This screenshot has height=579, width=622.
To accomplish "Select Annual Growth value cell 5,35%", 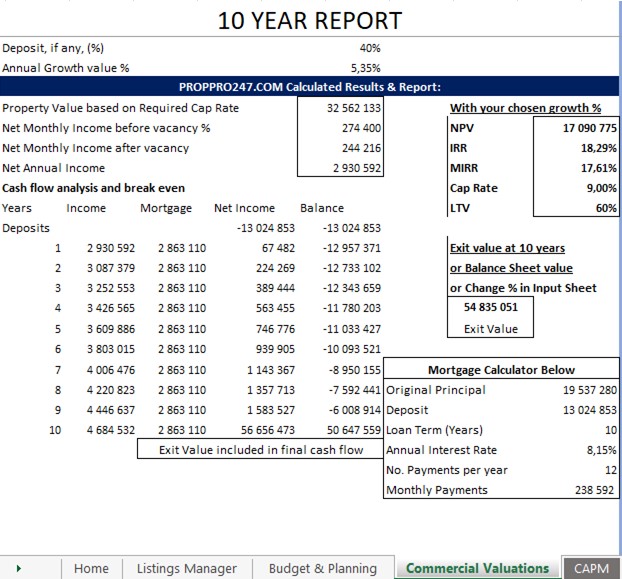I will [x=365, y=68].
